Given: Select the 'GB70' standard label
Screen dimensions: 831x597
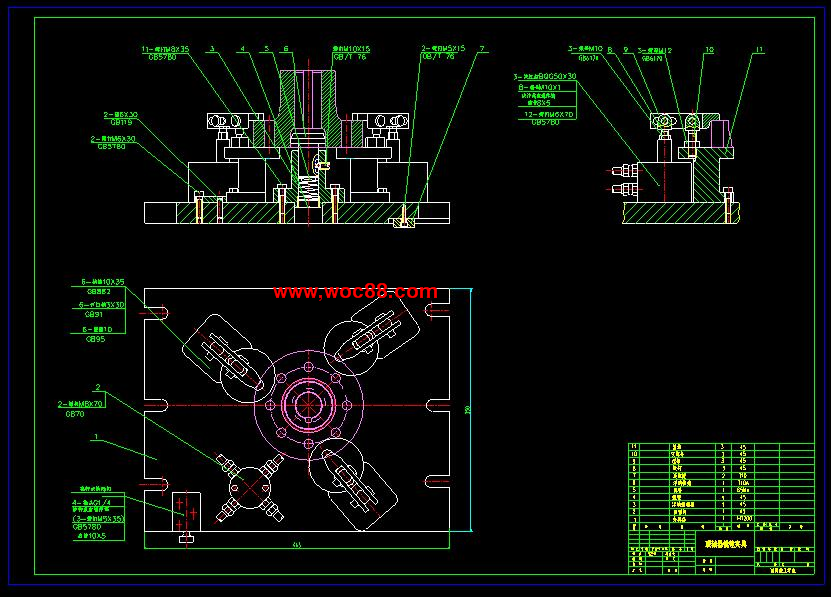Looking at the screenshot, I should coord(75,414).
